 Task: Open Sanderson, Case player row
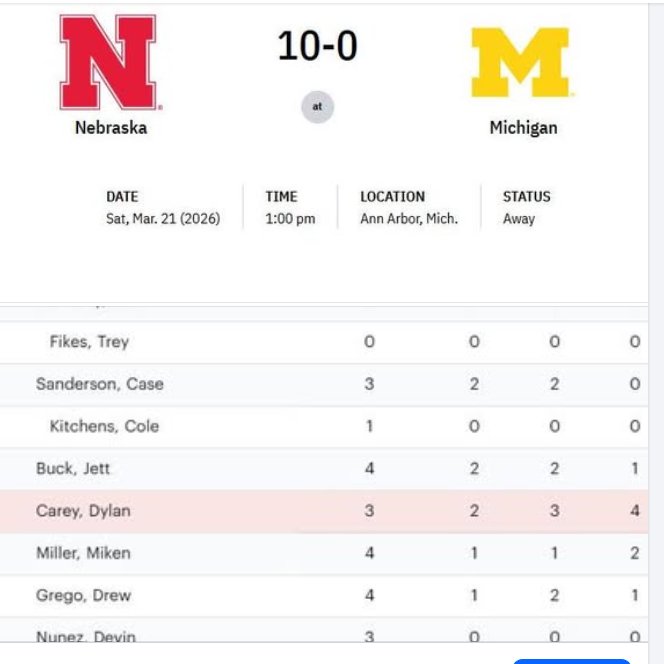click(x=324, y=384)
